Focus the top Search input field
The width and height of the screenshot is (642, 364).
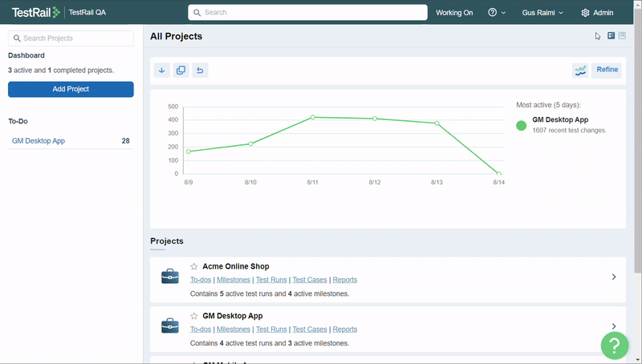(x=308, y=12)
